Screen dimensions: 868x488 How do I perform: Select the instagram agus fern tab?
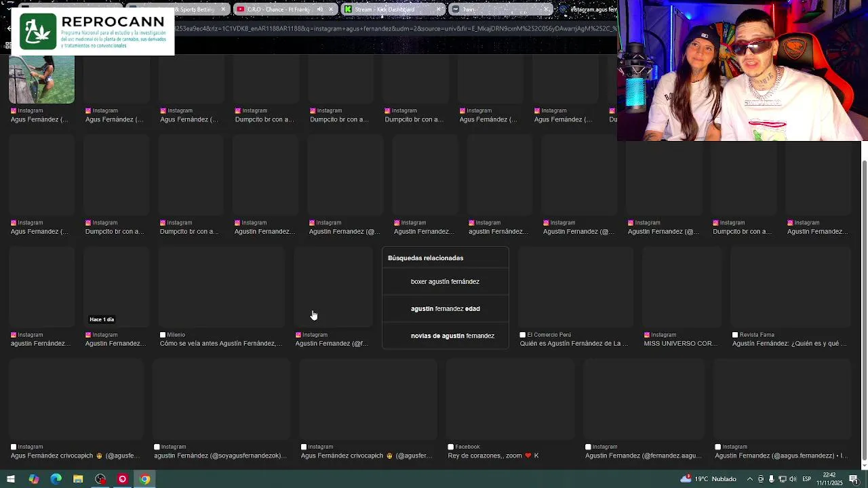click(x=588, y=9)
